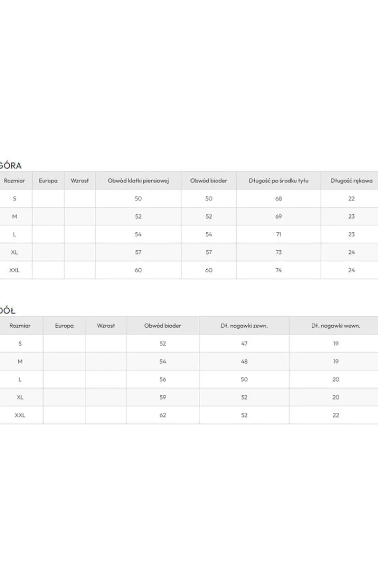Click outer leg value 47 in S row
378x588 pixels.
coord(244,343)
